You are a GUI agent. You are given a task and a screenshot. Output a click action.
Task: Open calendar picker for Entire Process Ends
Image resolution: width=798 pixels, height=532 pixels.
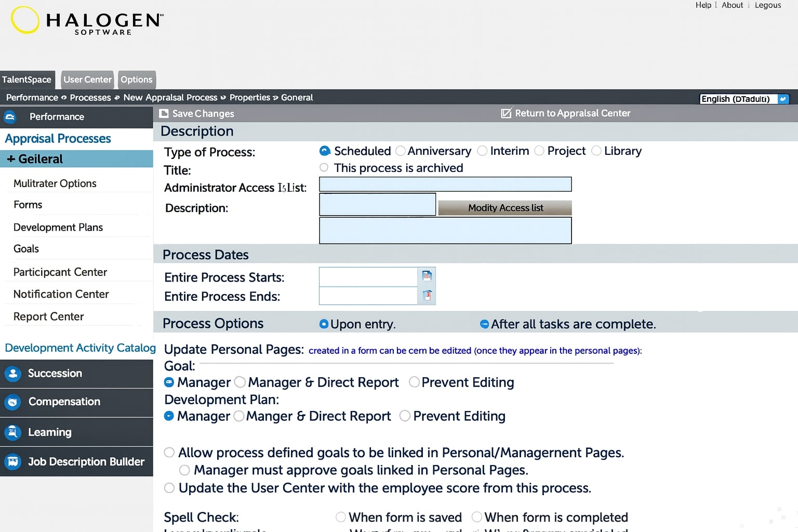(x=427, y=296)
